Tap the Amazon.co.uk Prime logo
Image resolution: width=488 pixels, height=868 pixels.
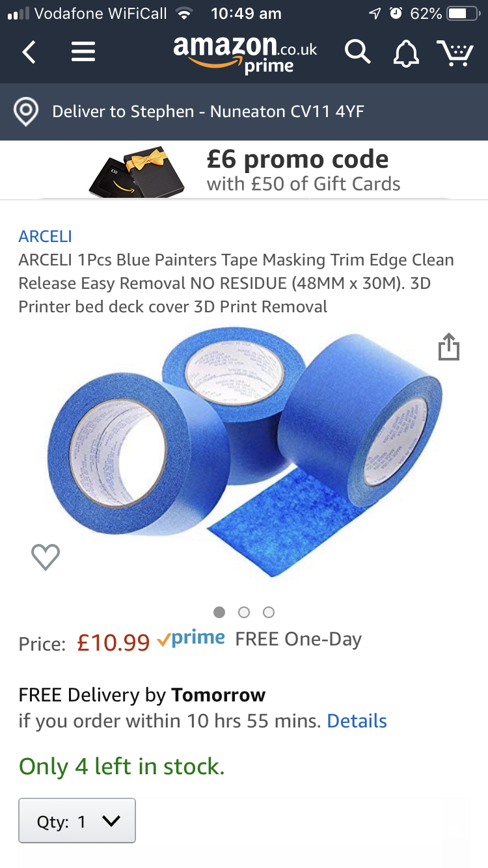(x=245, y=53)
